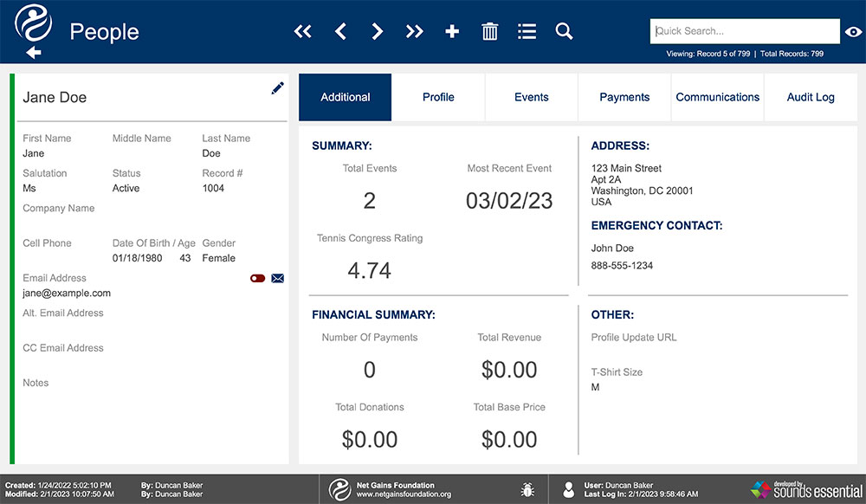Add a new person record
The image size is (866, 504).
click(452, 31)
